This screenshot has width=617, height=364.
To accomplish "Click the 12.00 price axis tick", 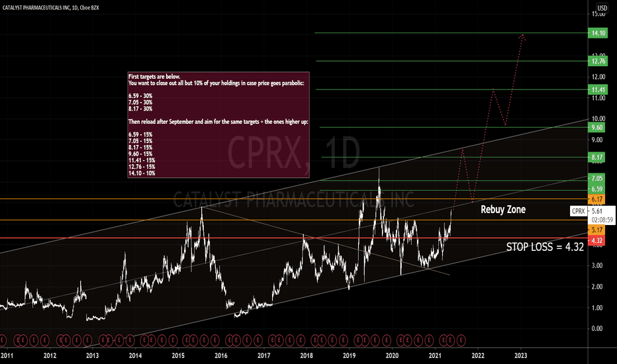I will coord(598,77).
